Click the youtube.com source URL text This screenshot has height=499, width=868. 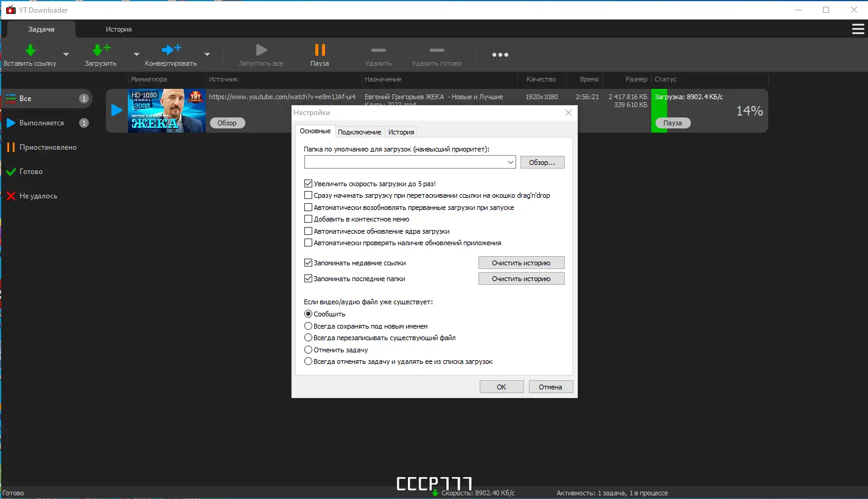282,97
